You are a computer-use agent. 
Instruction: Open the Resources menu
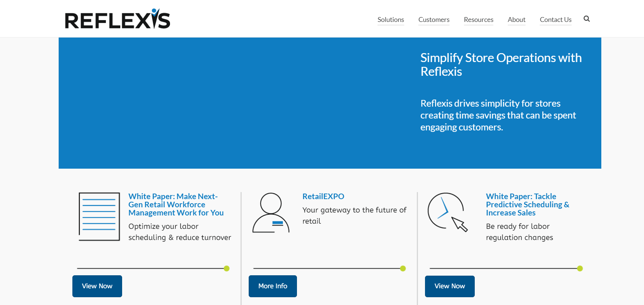478,20
